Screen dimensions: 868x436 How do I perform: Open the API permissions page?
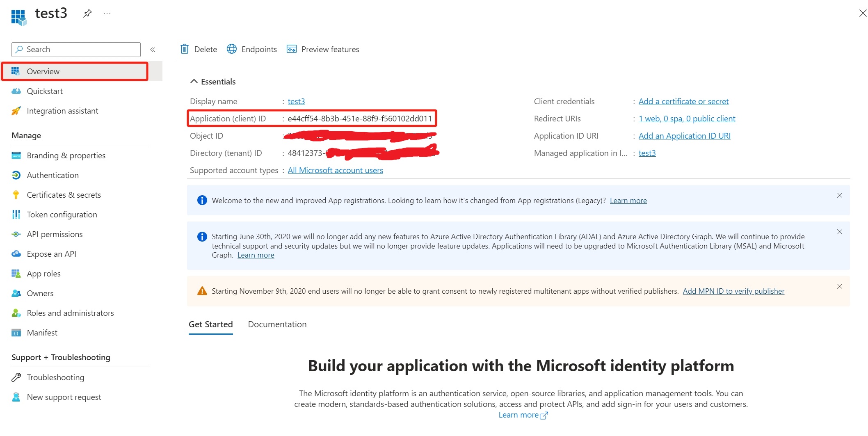[x=55, y=234]
